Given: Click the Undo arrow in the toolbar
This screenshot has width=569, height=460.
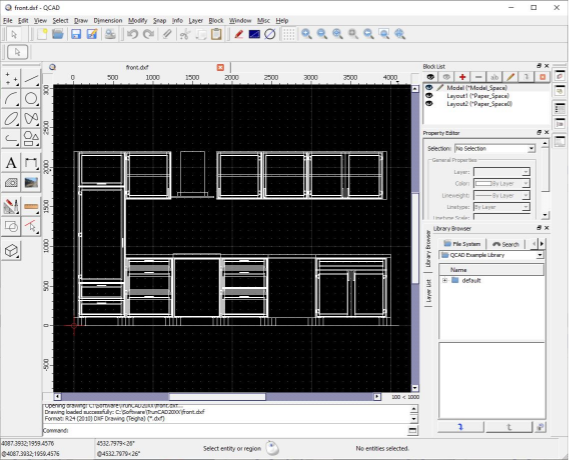Looking at the screenshot, I should click(x=132, y=34).
